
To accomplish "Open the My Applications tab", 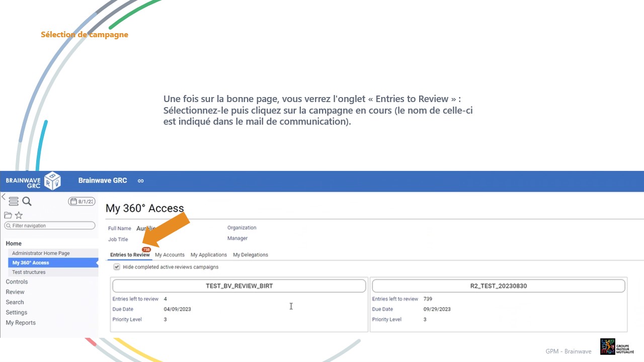I will point(209,255).
